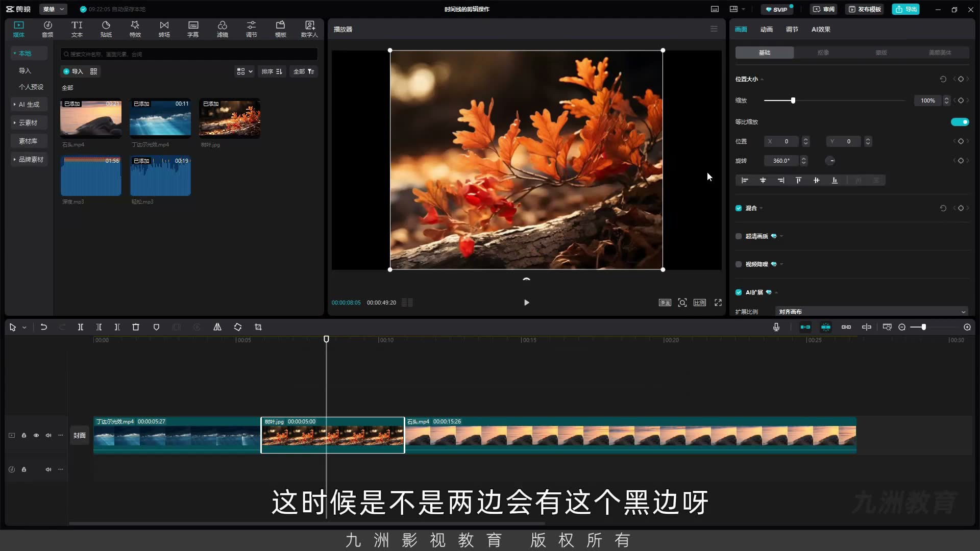The height and width of the screenshot is (551, 980).
Task: Expand the 扩展比例 对齐画布 dropdown
Action: [872, 312]
